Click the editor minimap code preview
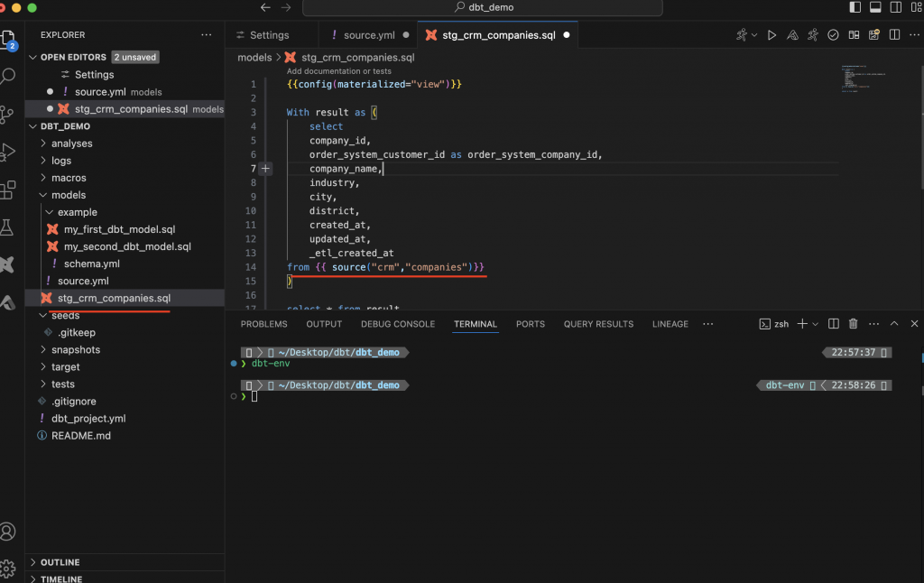 coord(864,79)
